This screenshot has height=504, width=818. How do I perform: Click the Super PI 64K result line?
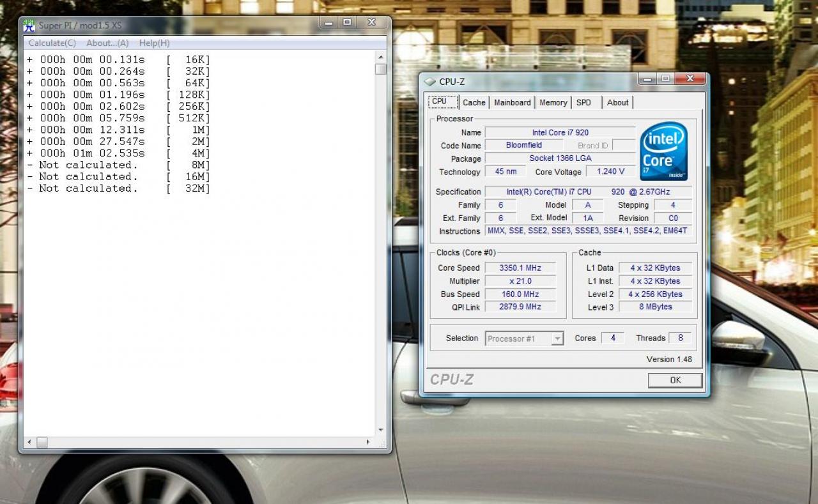pos(118,83)
